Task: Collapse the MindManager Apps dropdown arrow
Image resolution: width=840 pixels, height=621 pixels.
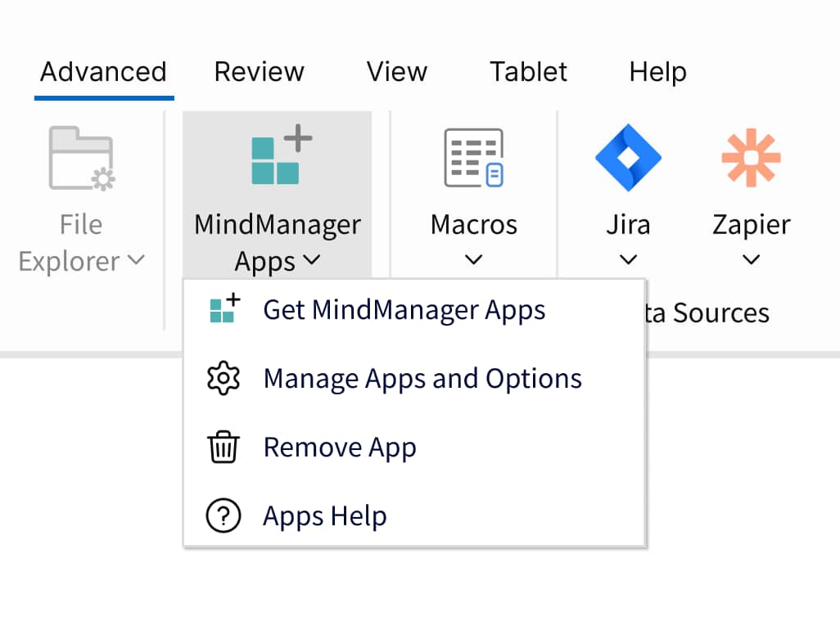Action: (311, 261)
